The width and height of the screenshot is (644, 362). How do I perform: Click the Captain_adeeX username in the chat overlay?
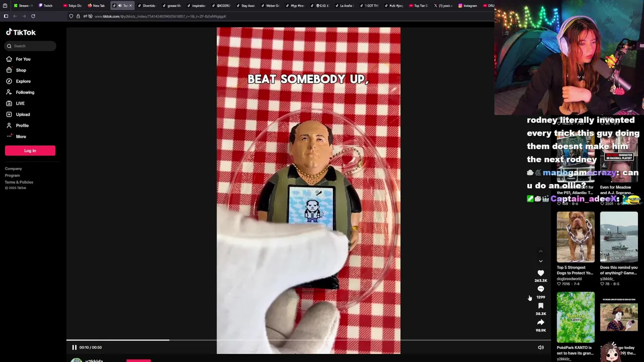click(585, 199)
